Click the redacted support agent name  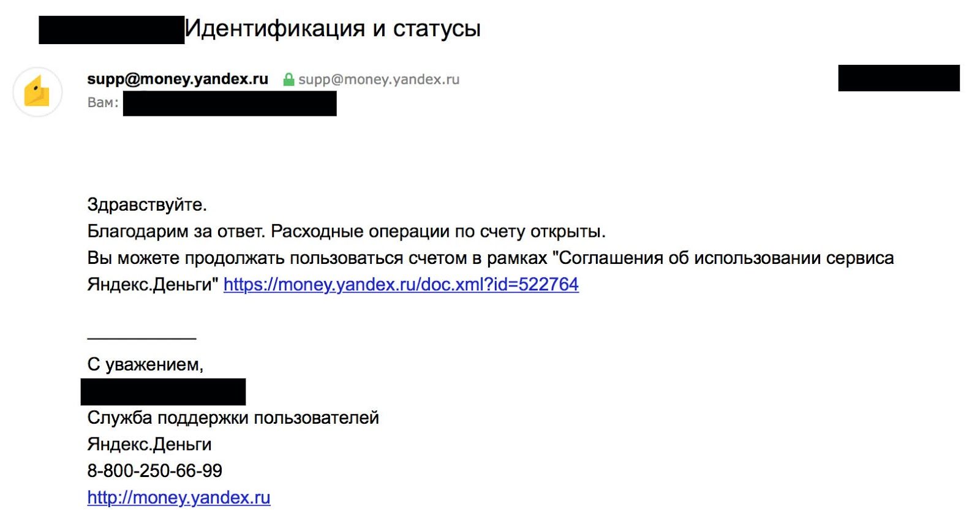(163, 392)
